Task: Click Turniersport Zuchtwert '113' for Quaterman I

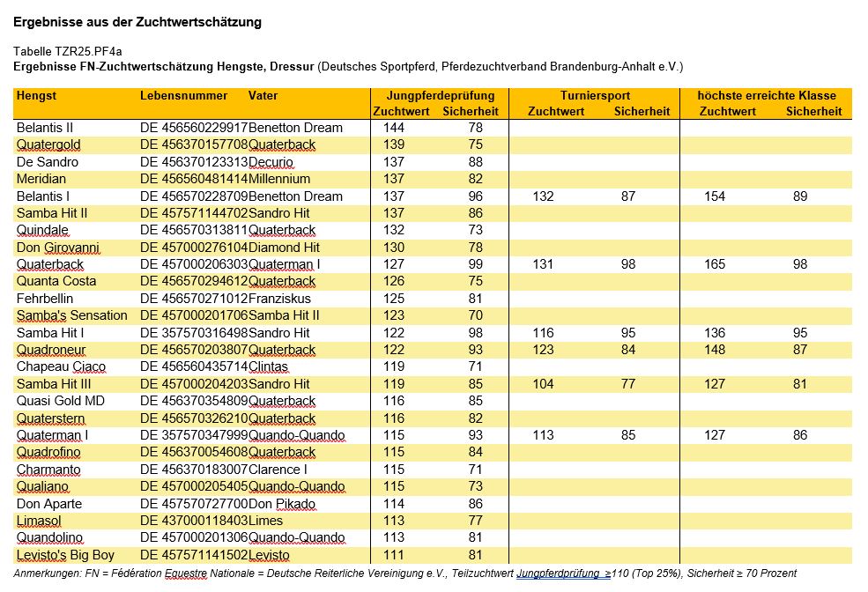Action: (543, 435)
